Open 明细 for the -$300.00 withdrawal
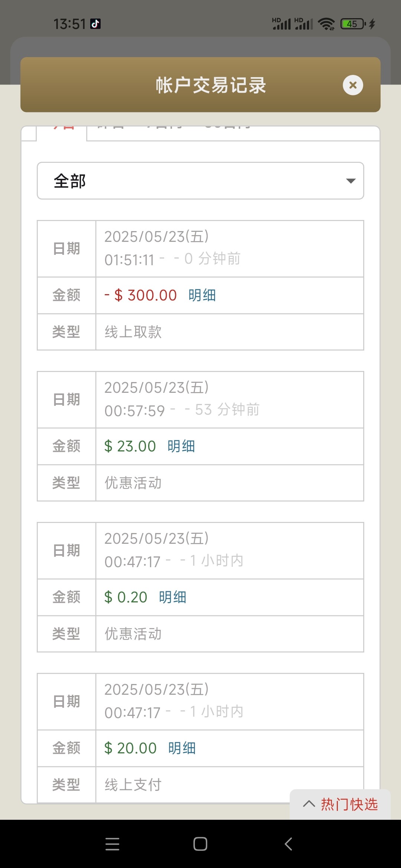Viewport: 401px width, 868px height. [202, 295]
